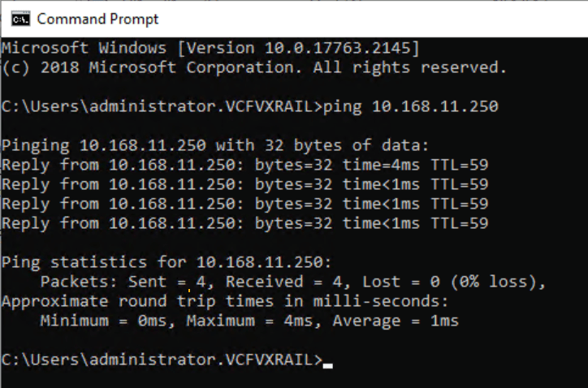588x388 pixels.
Task: Click the final C:\Users\administrator.VCFVXRAIL prompt path
Action: 162,360
